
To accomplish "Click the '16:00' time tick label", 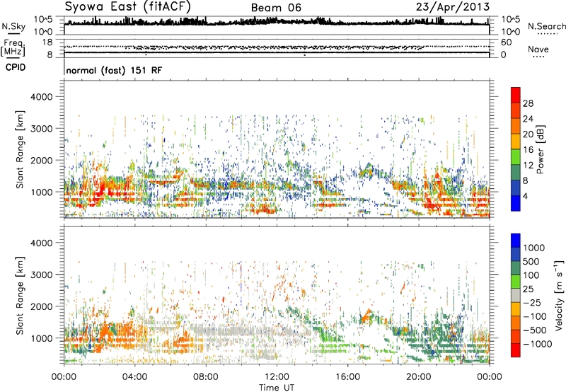I will tap(347, 377).
